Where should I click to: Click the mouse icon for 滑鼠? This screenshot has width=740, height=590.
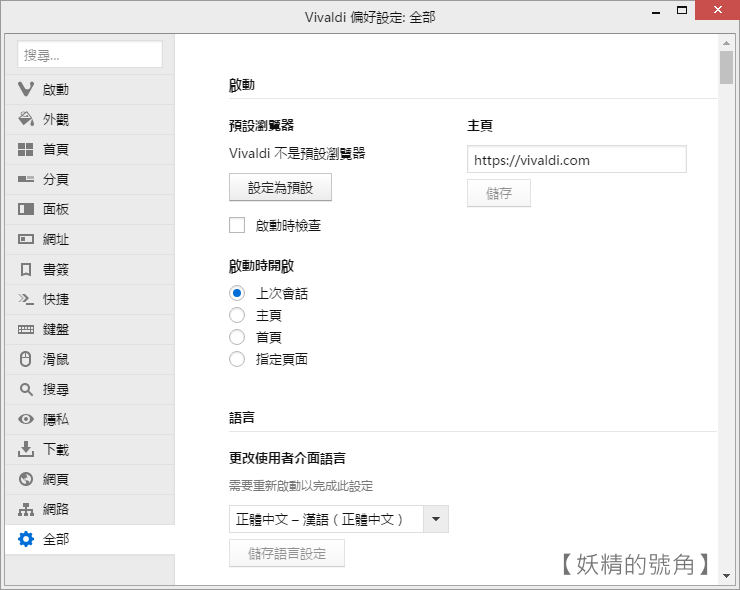click(25, 359)
